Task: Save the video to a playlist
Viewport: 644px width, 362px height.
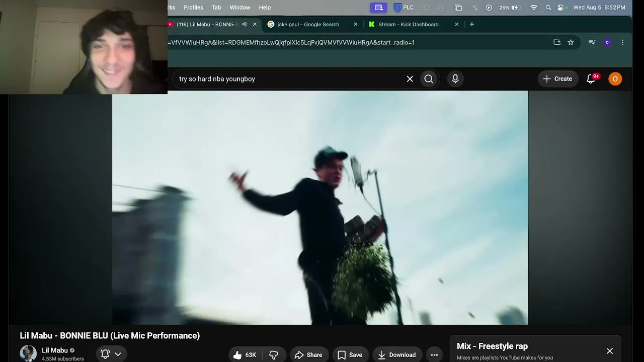Action: (x=350, y=355)
